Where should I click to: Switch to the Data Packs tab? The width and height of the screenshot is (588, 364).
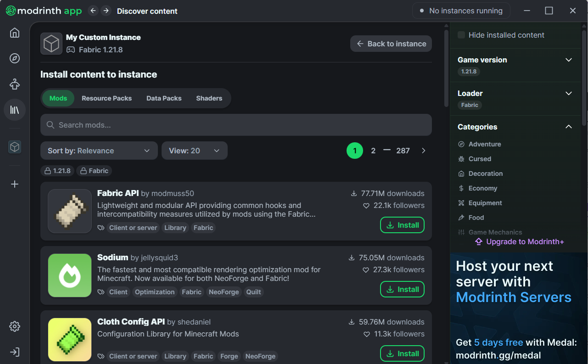[164, 98]
